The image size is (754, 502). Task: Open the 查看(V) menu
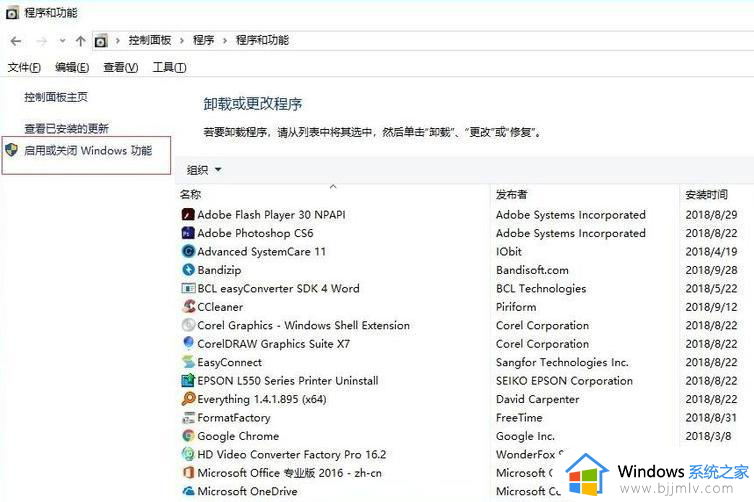[x=121, y=67]
